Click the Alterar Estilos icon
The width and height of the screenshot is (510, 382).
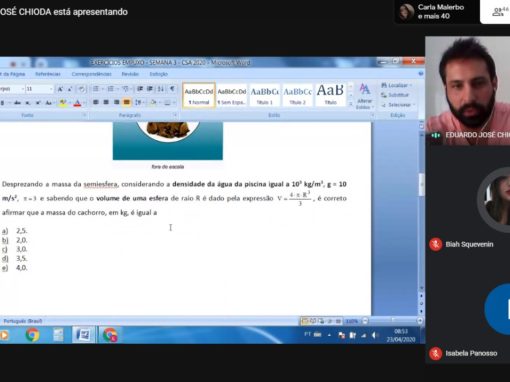point(364,96)
